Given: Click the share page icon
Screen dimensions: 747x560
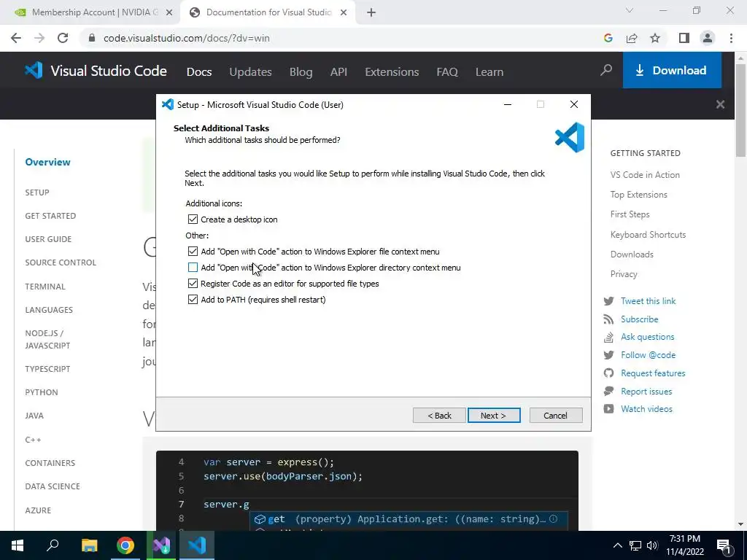Looking at the screenshot, I should pyautogui.click(x=632, y=38).
